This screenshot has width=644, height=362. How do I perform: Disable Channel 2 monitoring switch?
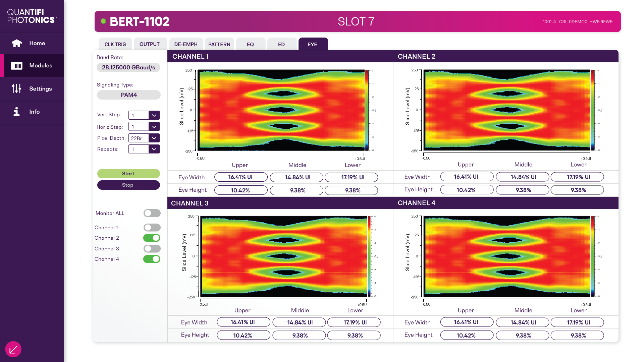152,238
